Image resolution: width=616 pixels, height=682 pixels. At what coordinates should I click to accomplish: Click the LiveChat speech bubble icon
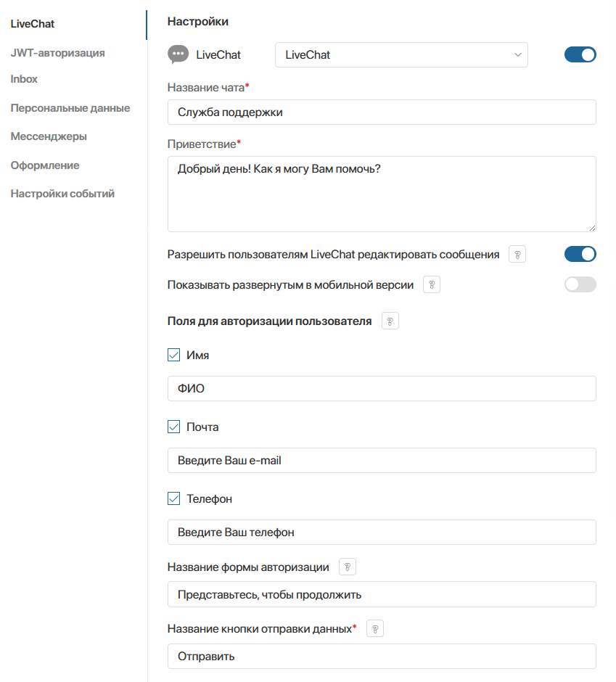point(178,54)
